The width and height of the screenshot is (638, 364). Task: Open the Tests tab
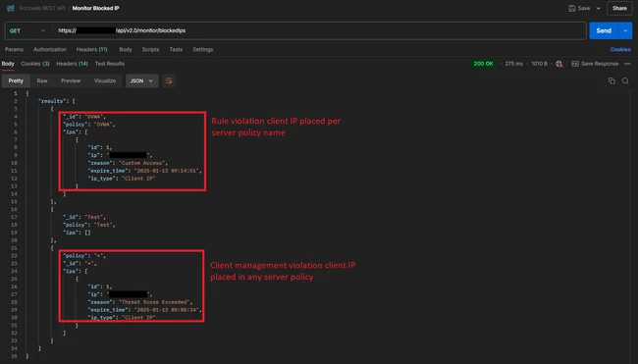(176, 49)
